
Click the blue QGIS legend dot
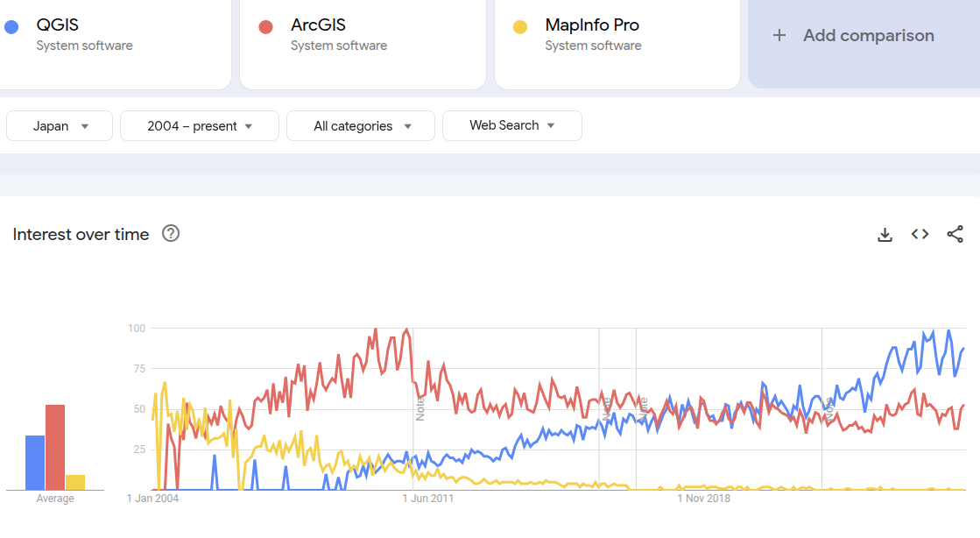(11, 25)
